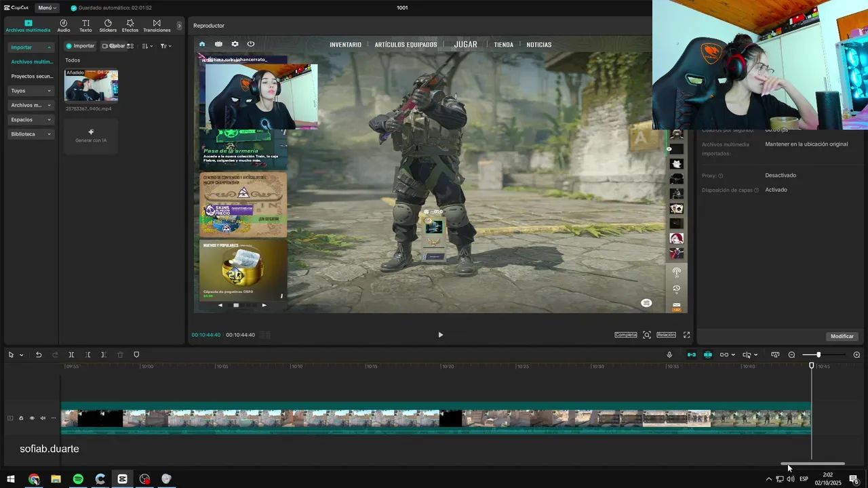Viewport: 868px width, 488px height.
Task: Click the Importar button with plus icon
Action: 80,46
